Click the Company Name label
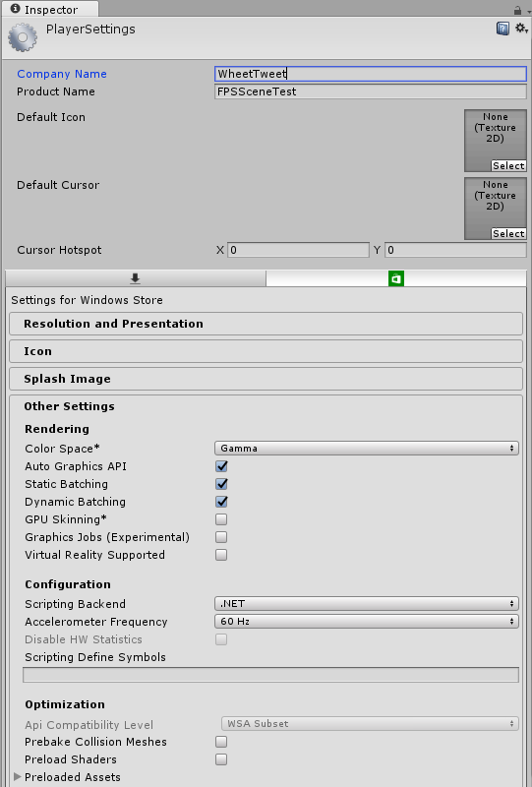This screenshot has height=787, width=532. tap(62, 74)
